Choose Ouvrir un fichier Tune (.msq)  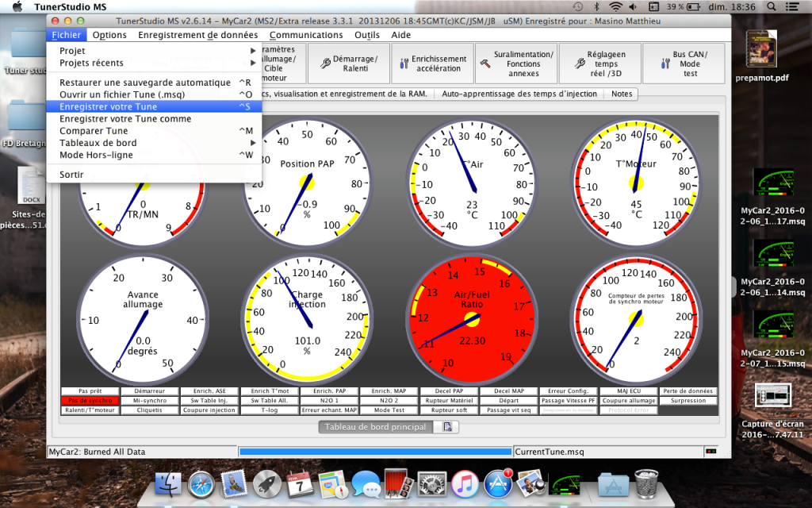(x=154, y=94)
